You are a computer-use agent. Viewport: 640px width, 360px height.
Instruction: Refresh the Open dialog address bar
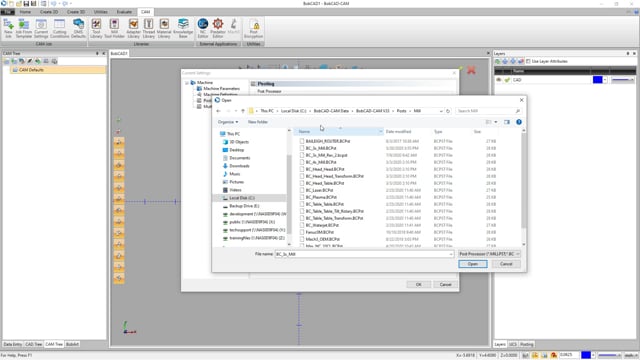coord(448,111)
